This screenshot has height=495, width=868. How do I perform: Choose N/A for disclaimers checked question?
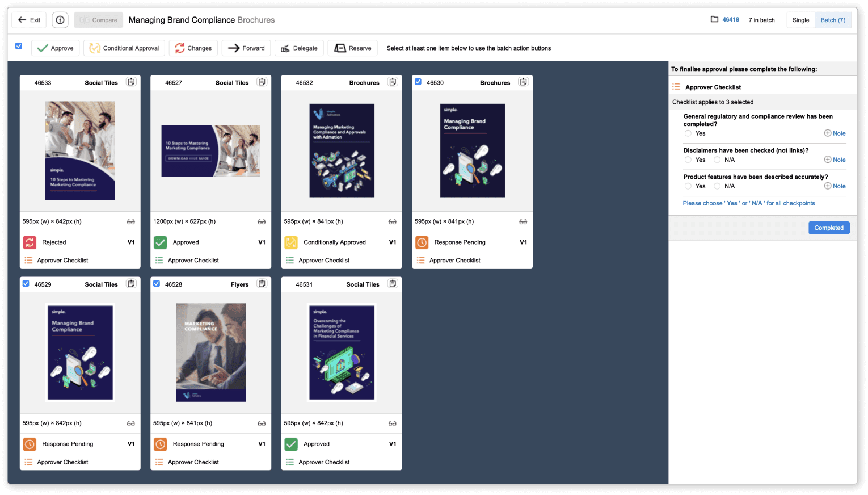click(x=717, y=160)
